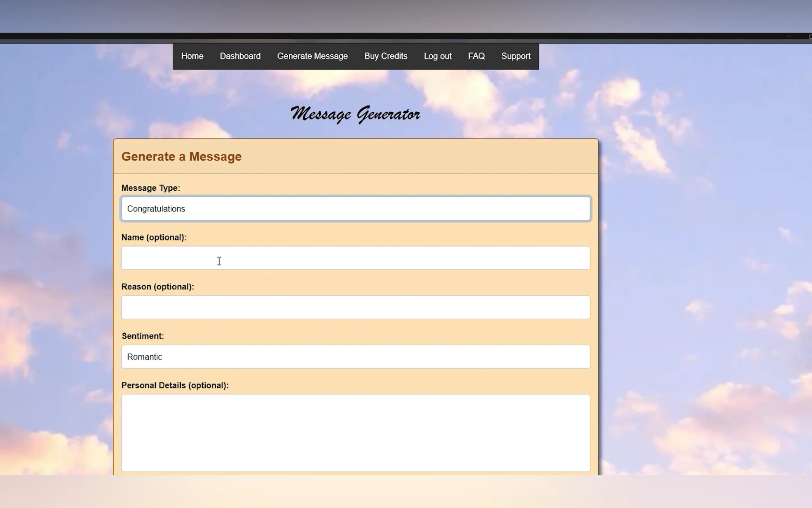The height and width of the screenshot is (508, 812).
Task: Click the Personal Details (optional) label
Action: pos(175,385)
